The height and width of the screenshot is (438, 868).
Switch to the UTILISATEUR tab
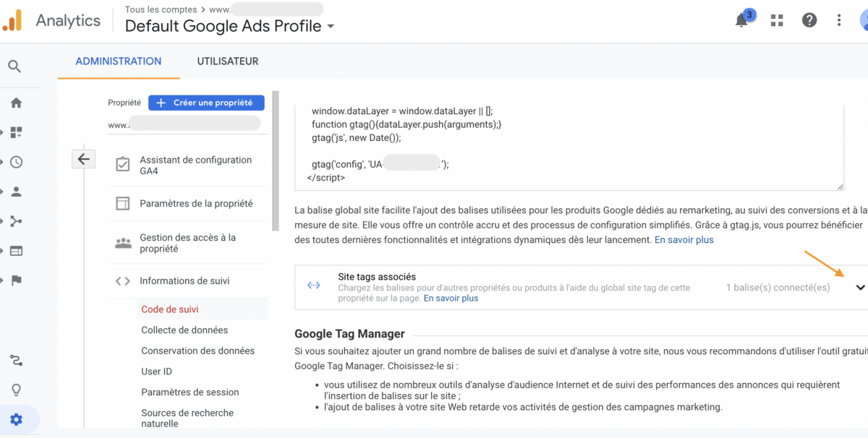coord(227,61)
